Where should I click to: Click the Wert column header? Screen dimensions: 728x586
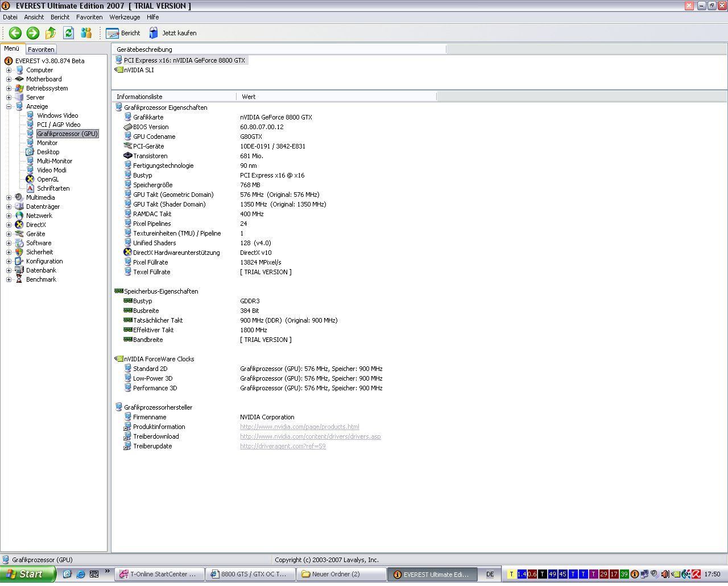[x=337, y=97]
